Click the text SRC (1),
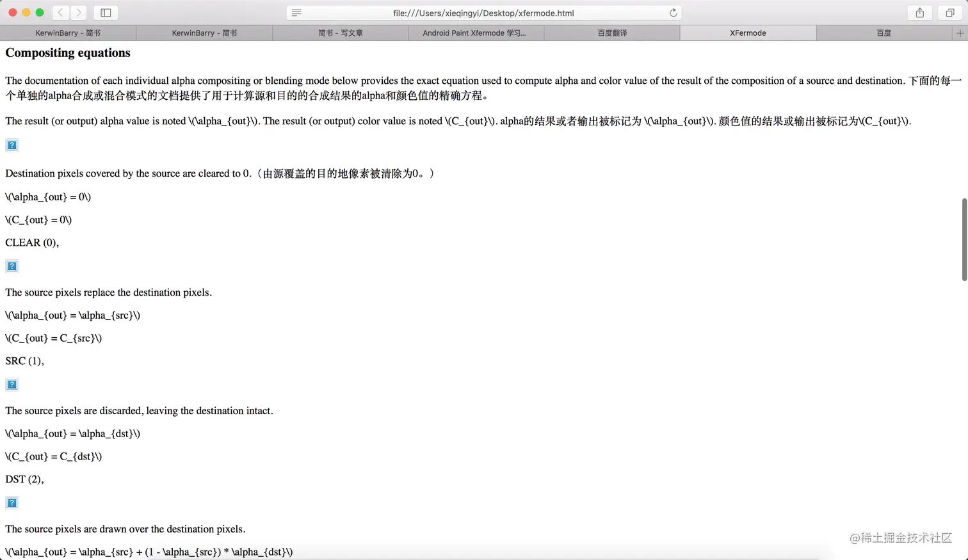 click(25, 361)
